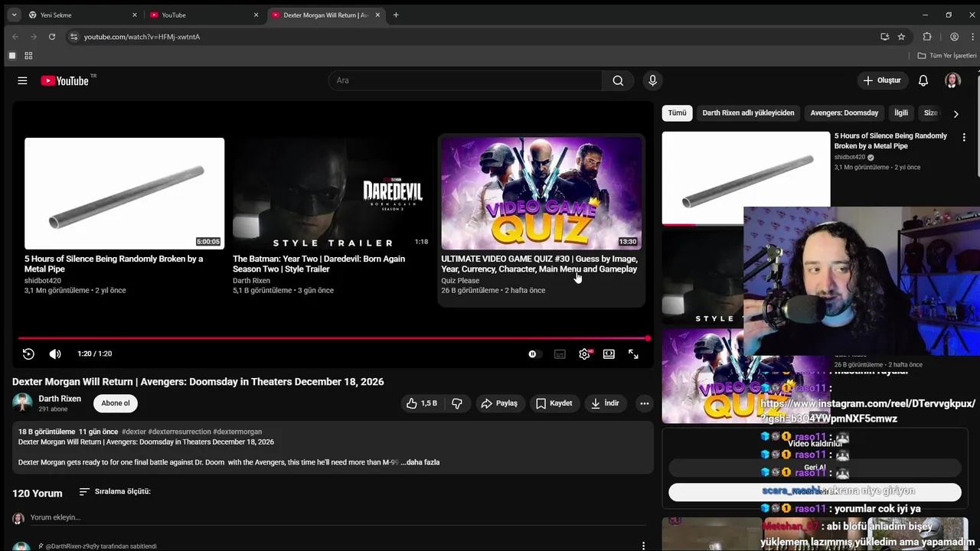This screenshot has width=980, height=551.
Task: Click the Ara search input field
Action: (465, 80)
